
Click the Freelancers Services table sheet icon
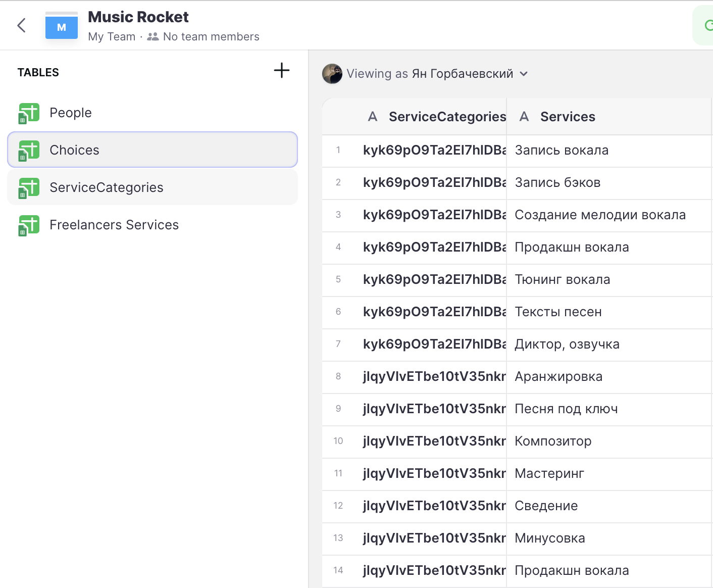tap(29, 225)
